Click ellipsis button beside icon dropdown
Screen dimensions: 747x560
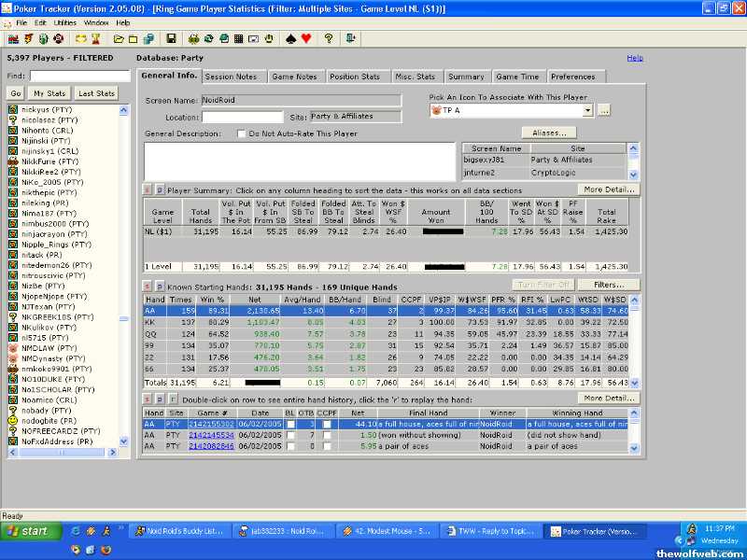[604, 110]
